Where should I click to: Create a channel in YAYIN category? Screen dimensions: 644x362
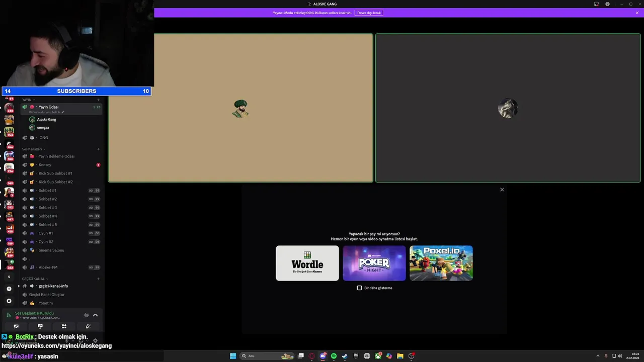(x=98, y=100)
